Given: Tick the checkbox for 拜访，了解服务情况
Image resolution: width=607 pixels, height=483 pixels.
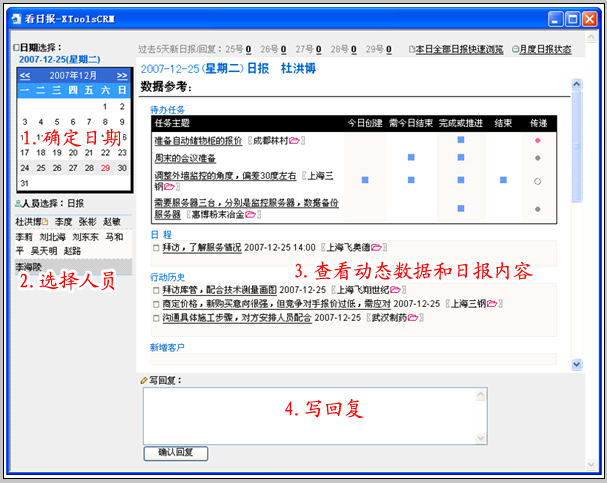Looking at the screenshot, I should tap(156, 246).
